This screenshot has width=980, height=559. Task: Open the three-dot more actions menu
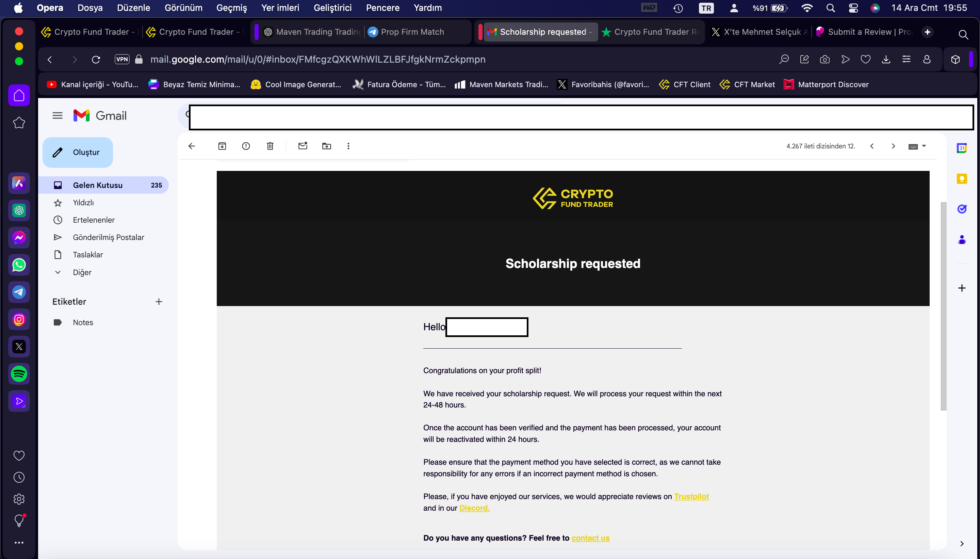tap(348, 146)
